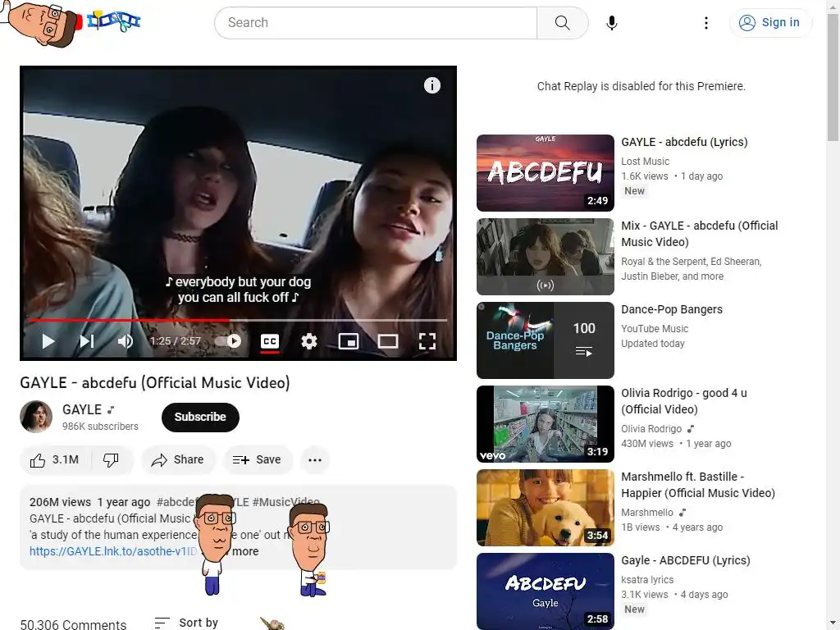Image resolution: width=840 pixels, height=630 pixels.
Task: Open the GAYLE channel name link
Action: (82, 409)
